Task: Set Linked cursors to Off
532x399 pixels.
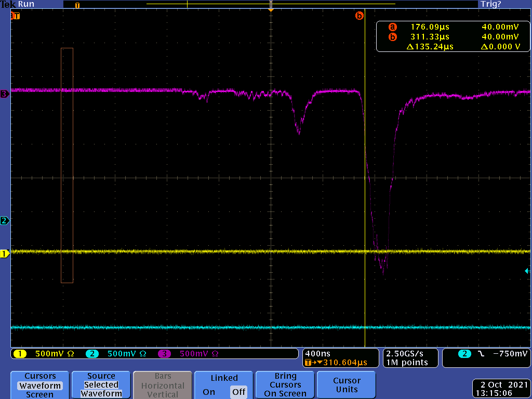Action: click(238, 392)
